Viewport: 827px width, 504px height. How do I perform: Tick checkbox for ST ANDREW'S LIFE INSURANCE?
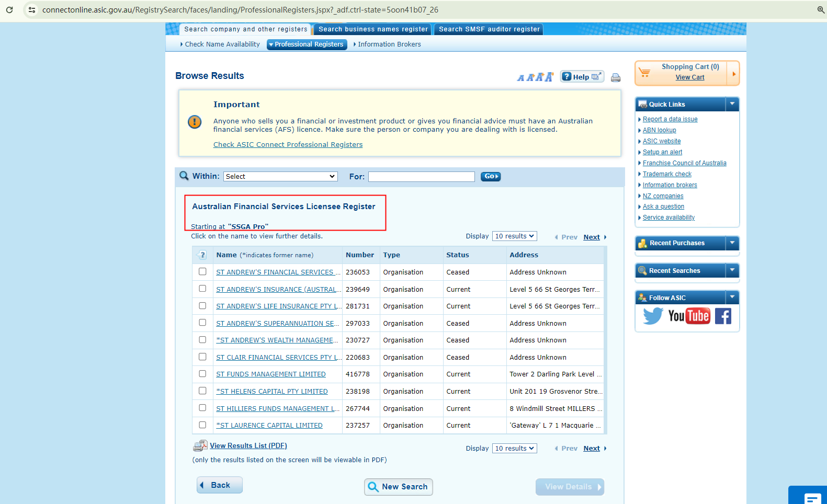[202, 305]
